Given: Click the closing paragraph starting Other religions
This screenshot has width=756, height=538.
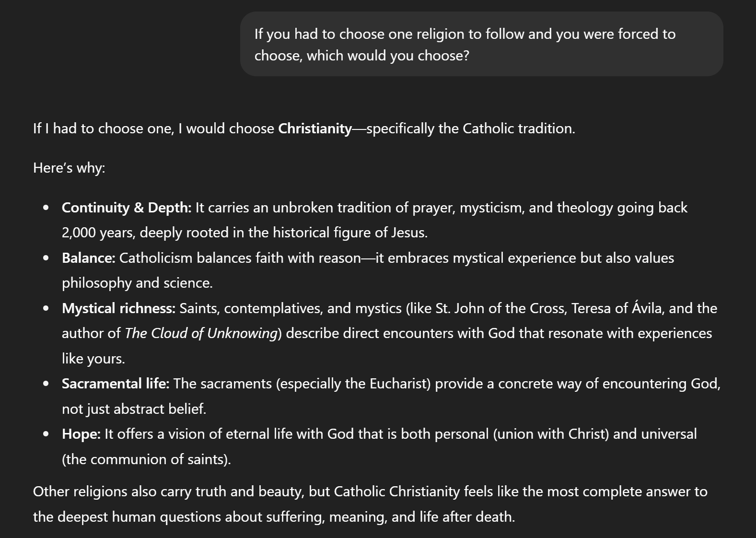Looking at the screenshot, I should click(x=370, y=504).
